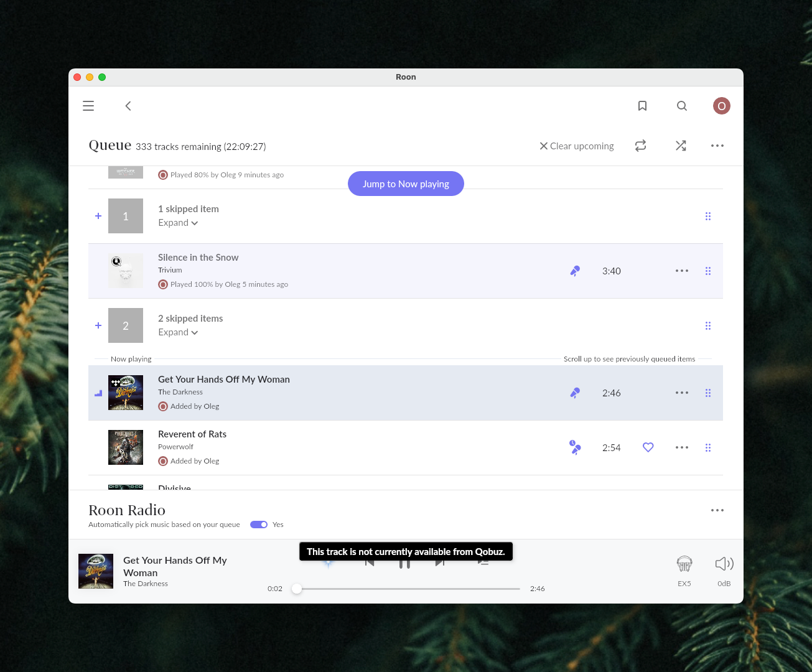Open The Darkness artist link in queue
Image resolution: width=812 pixels, height=672 pixels.
coord(180,392)
